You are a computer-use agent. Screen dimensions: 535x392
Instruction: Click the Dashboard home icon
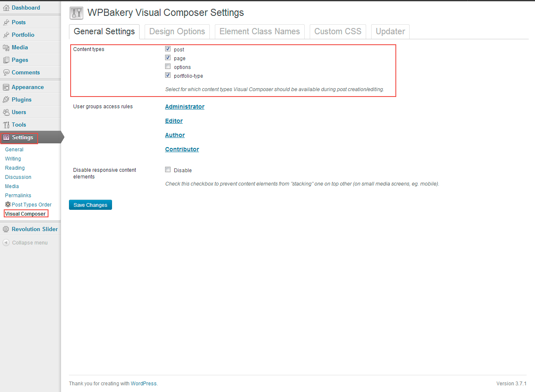6,8
